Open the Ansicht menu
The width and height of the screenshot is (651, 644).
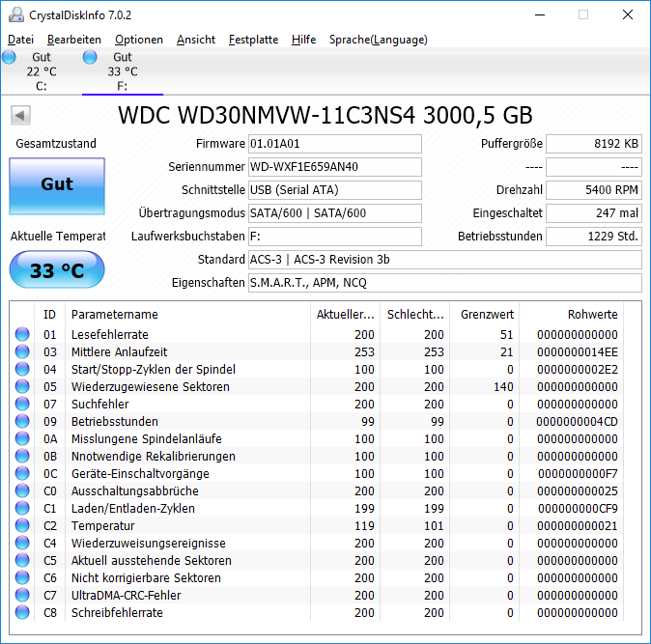click(195, 40)
